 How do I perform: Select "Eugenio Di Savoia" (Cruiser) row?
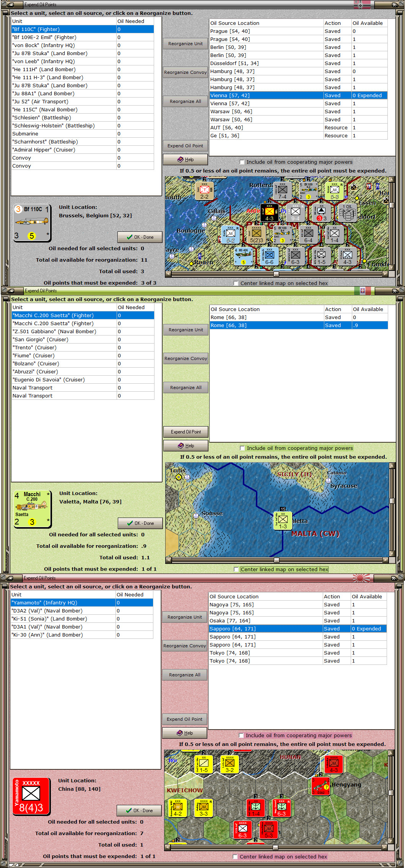coord(83,380)
